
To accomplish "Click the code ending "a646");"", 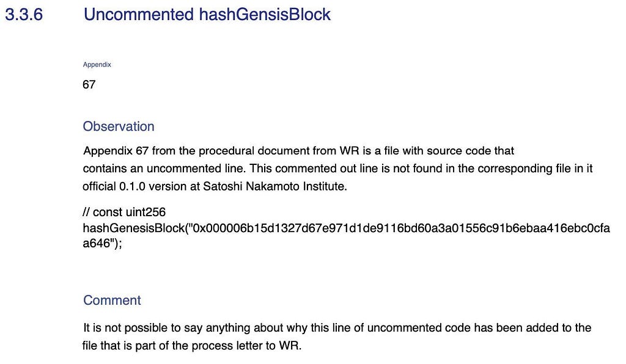I will (102, 243).
